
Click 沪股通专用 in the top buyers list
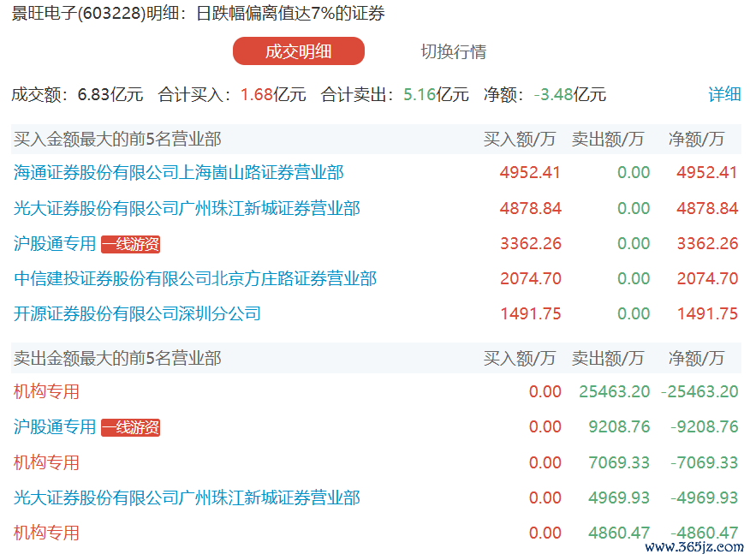55,244
